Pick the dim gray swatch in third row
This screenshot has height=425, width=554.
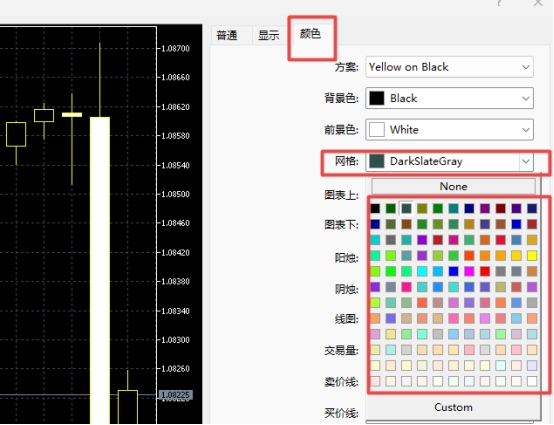391,240
